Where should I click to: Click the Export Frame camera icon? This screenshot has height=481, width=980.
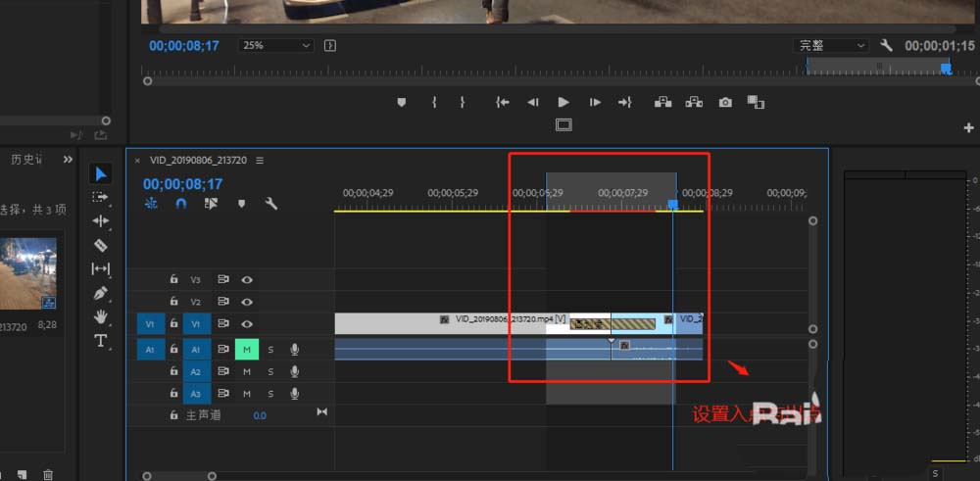[x=725, y=102]
